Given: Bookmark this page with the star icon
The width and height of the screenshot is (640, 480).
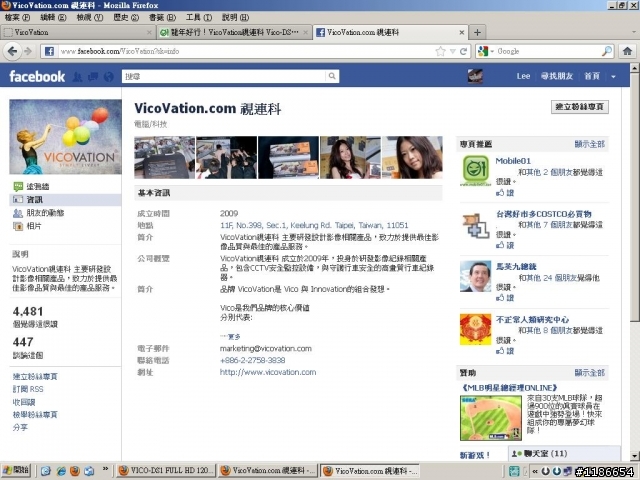Looking at the screenshot, I should pos(440,51).
